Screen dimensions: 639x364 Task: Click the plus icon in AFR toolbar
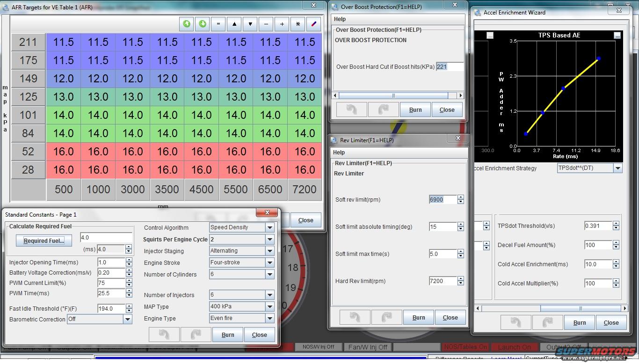(x=282, y=24)
